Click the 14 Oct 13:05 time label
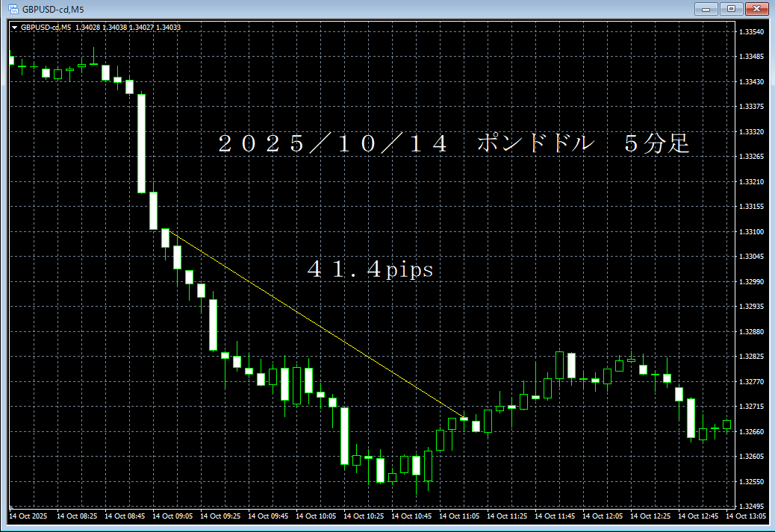Image resolution: width=775 pixels, height=532 pixels. [x=746, y=516]
